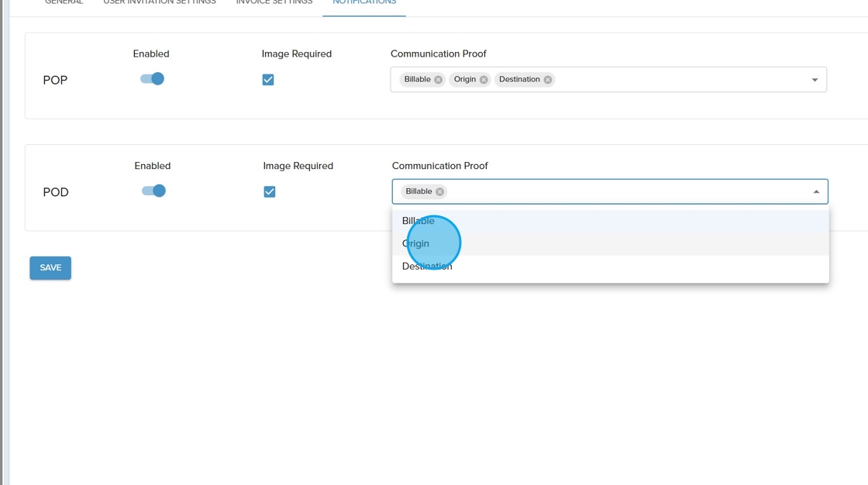
Task: Remove the Billable chip from POP
Action: (x=438, y=80)
